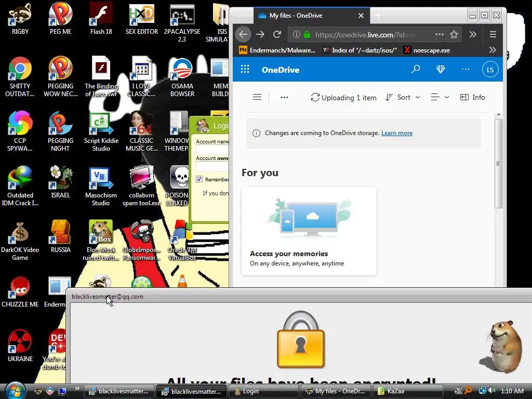This screenshot has width=532, height=399.
Task: Open the LS account avatar
Action: coord(490,69)
